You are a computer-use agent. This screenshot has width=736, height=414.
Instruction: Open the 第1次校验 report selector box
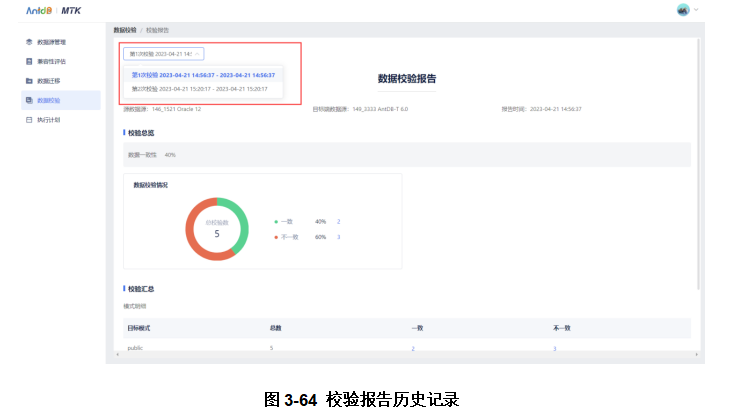tap(164, 54)
